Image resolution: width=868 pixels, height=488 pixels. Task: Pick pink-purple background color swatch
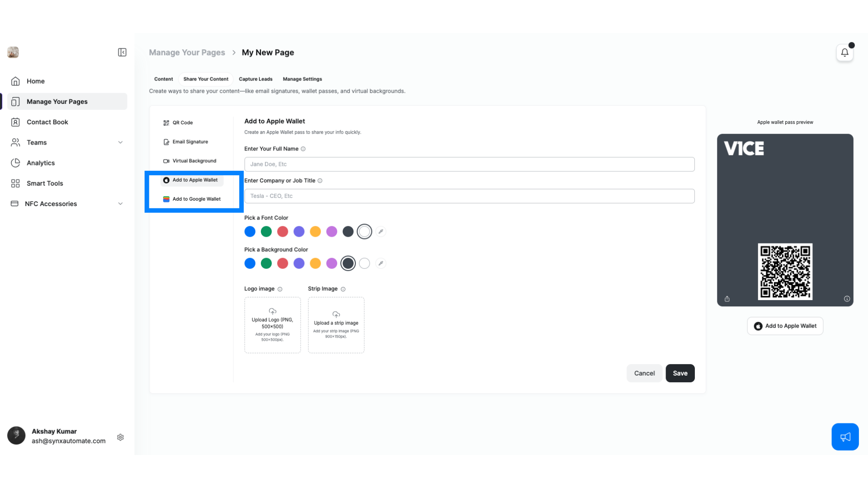point(332,263)
